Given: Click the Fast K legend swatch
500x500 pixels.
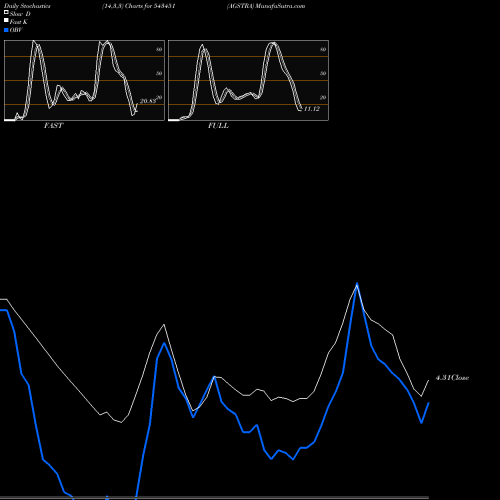Looking at the screenshot, I should tap(6, 21).
